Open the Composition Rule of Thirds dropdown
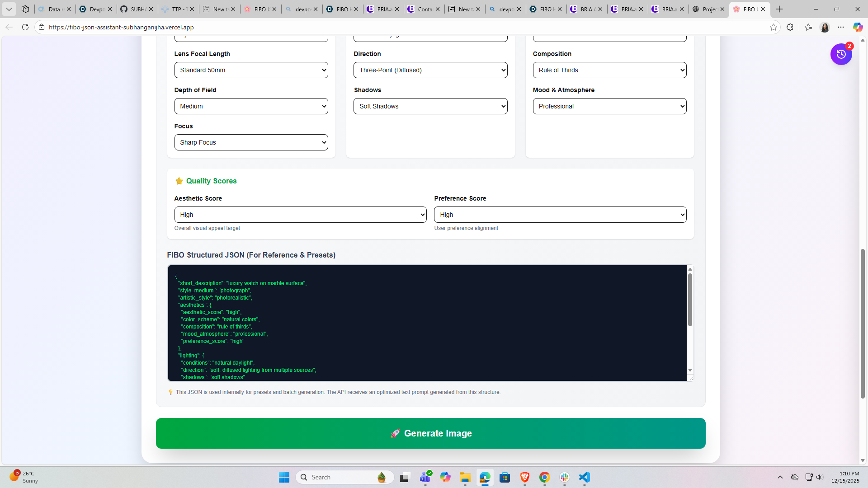 [609, 70]
